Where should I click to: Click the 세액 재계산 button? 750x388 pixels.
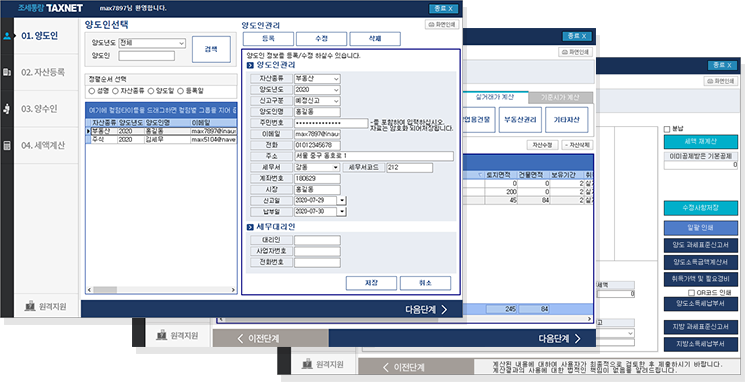pos(700,142)
